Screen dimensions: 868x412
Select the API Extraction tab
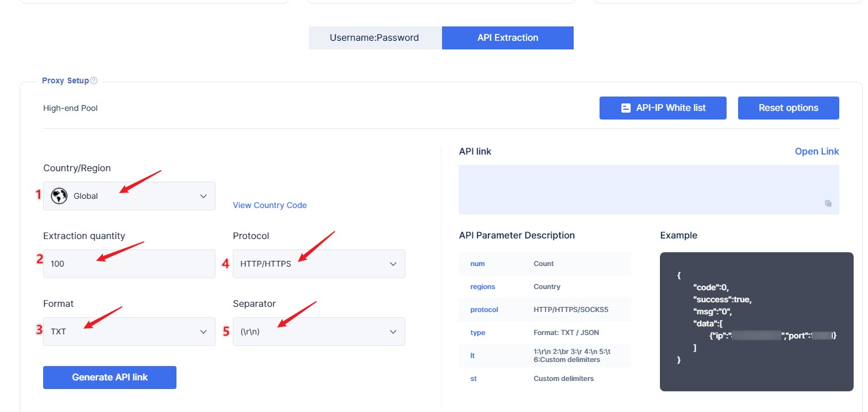(x=508, y=38)
